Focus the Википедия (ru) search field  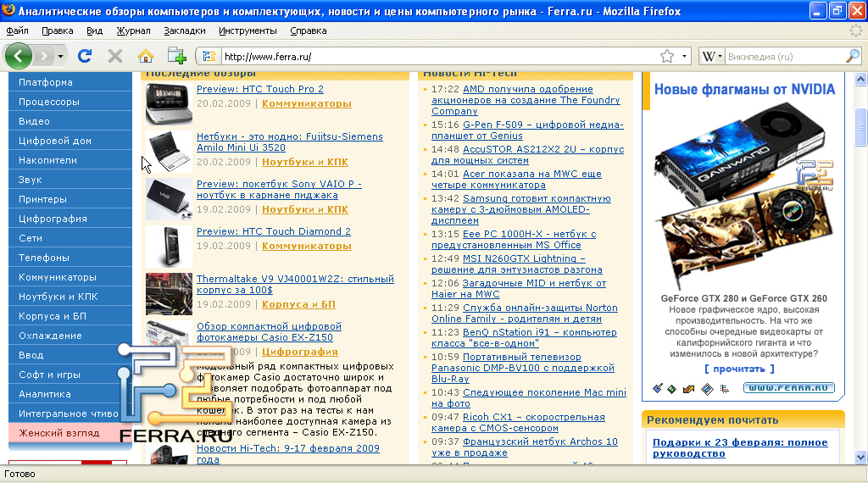tap(785, 57)
